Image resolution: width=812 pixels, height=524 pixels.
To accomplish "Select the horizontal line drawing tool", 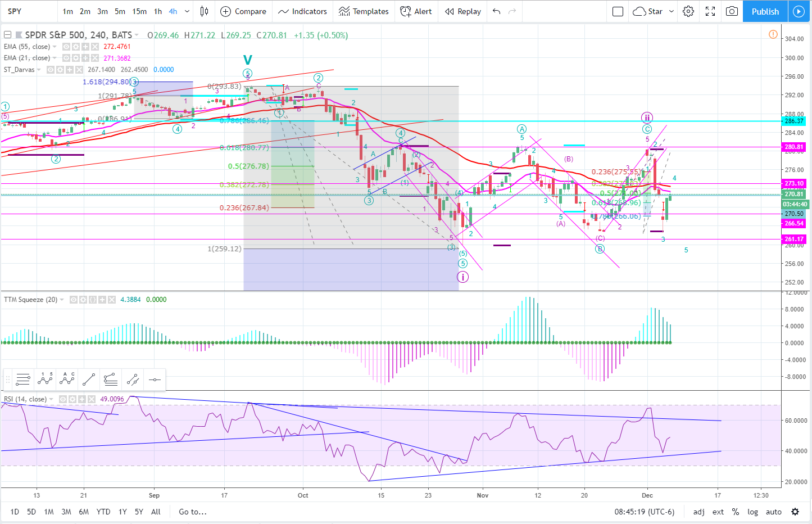I will [155, 380].
